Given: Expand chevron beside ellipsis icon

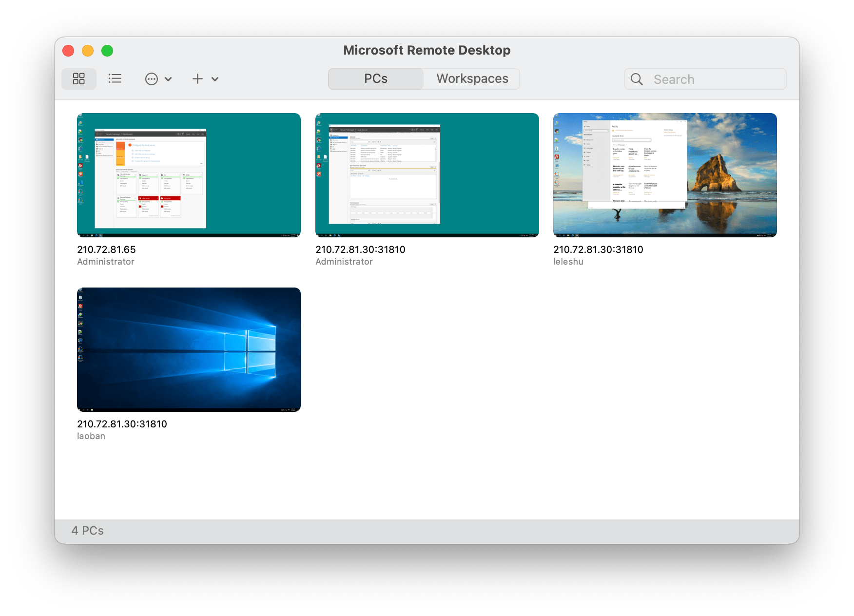Looking at the screenshot, I should click(x=168, y=79).
